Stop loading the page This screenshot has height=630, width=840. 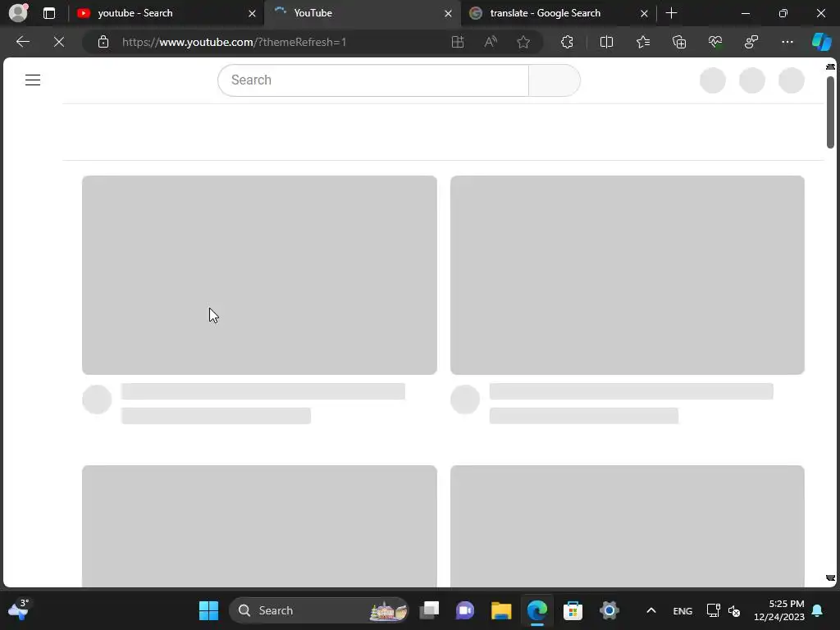click(59, 42)
